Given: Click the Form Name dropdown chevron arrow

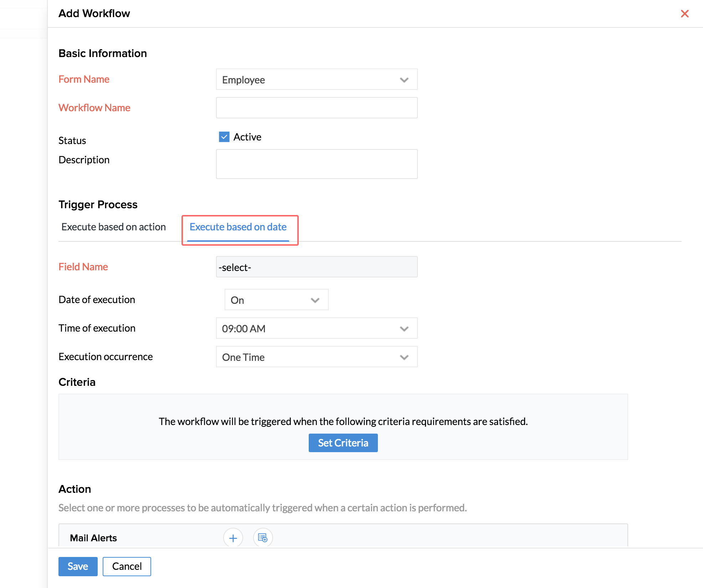Looking at the screenshot, I should coord(404,80).
